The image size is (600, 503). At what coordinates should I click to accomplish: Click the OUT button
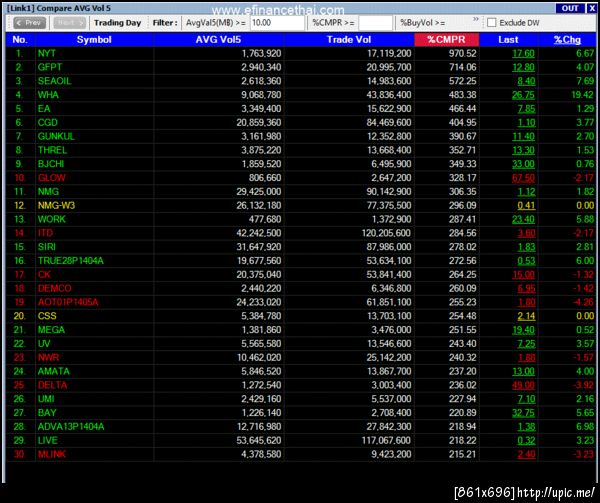tap(570, 8)
